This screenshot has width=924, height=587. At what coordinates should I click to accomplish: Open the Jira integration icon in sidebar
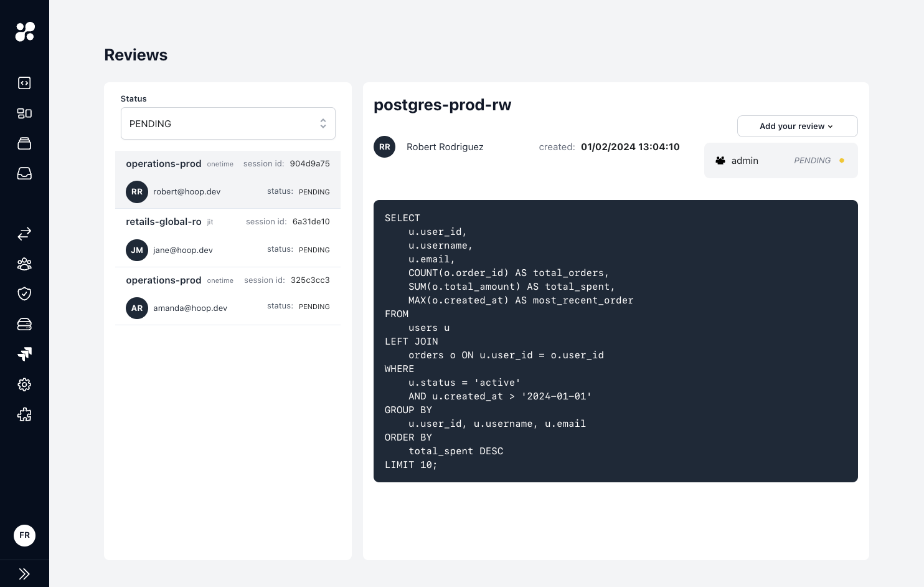[24, 355]
